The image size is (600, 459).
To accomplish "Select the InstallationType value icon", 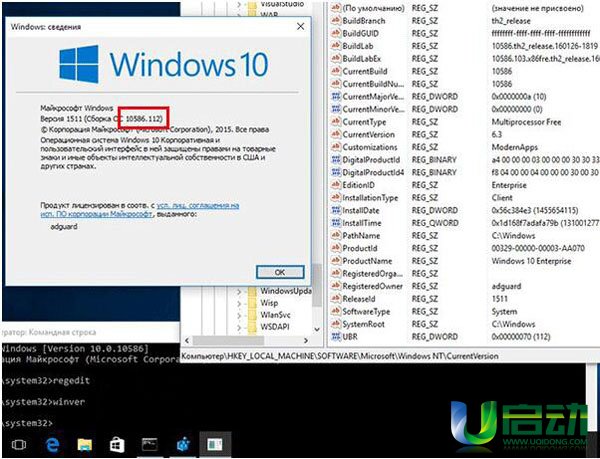I will [x=336, y=197].
